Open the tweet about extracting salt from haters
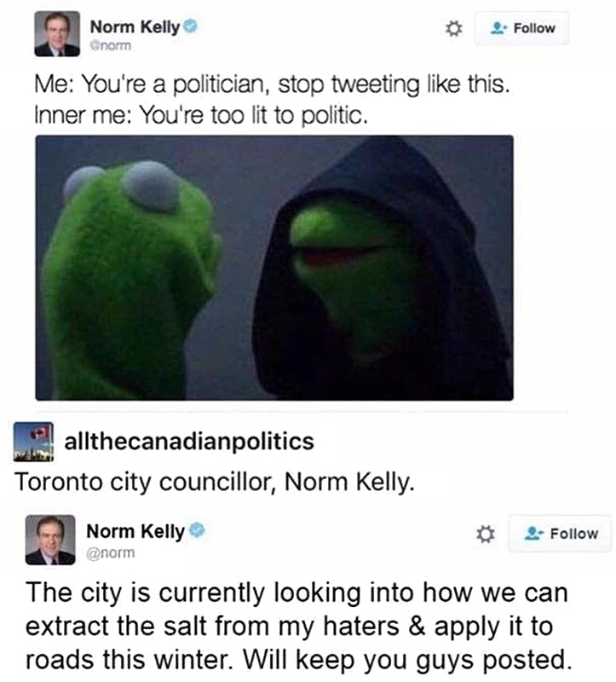The height and width of the screenshot is (682, 616). (298, 627)
